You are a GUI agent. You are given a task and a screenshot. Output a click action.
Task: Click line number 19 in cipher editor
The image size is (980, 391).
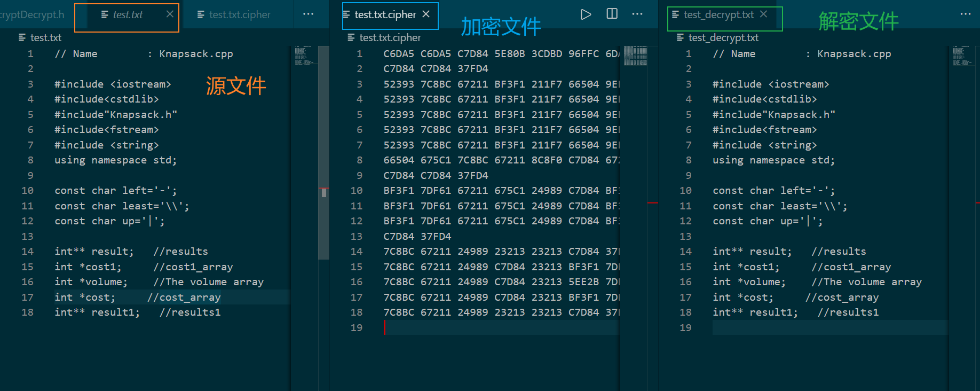point(357,328)
